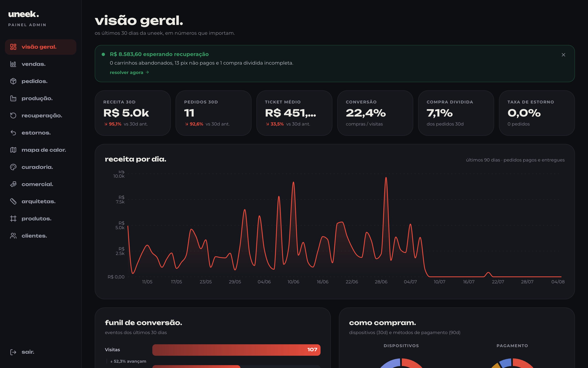Click the 22/07 date label on chart

point(498,282)
